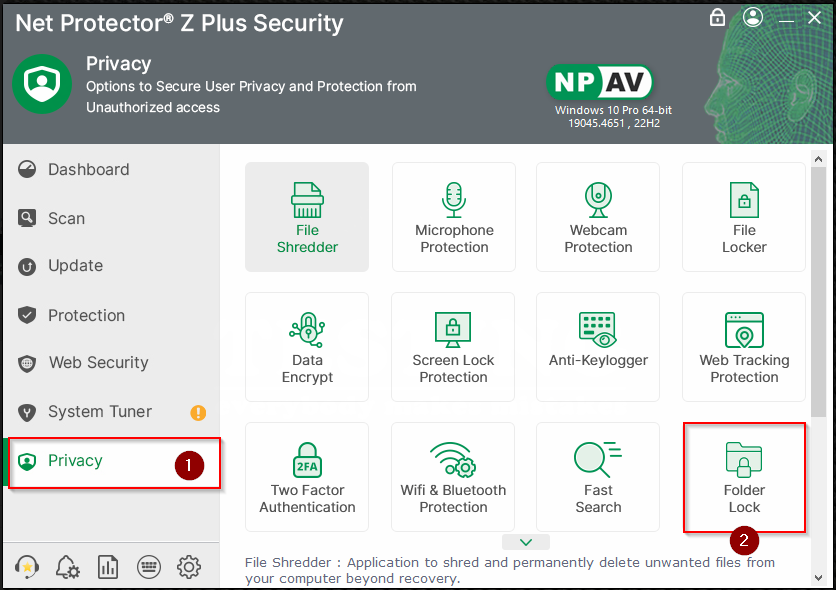Open the Data Encrypt tool

tap(307, 347)
